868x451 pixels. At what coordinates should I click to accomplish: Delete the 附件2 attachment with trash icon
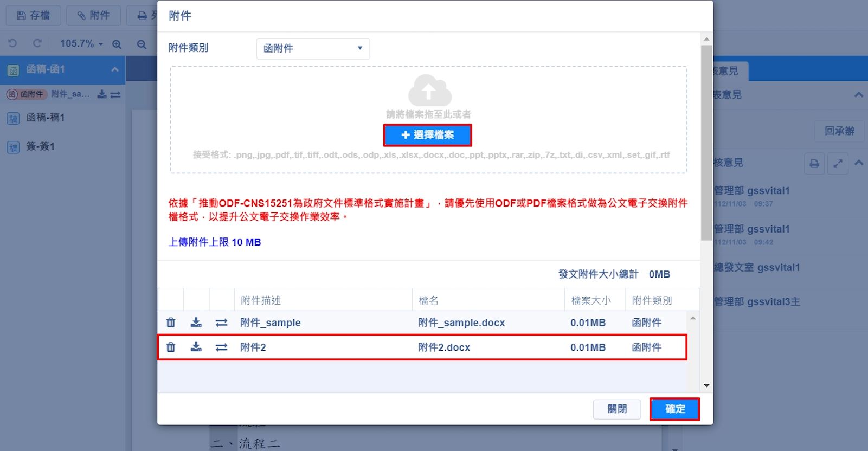(x=171, y=347)
